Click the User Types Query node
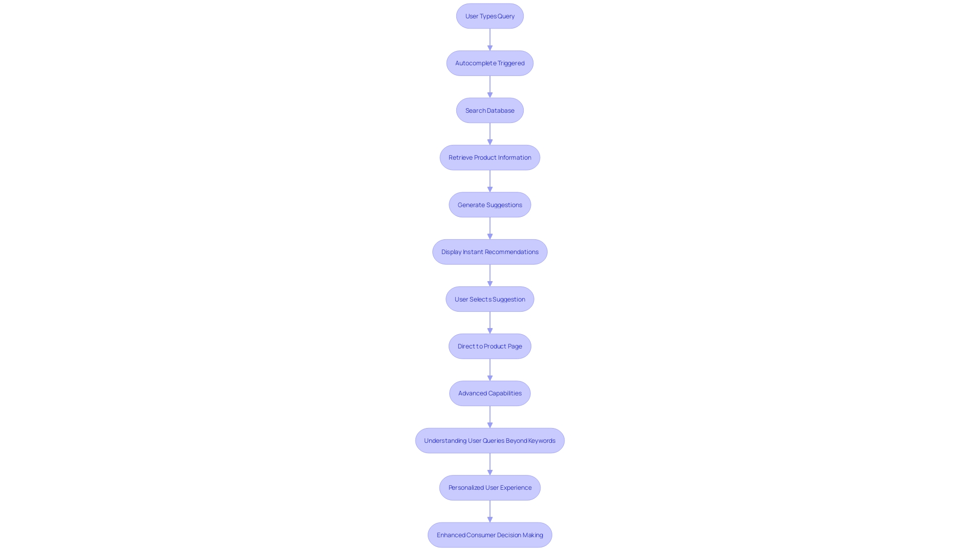This screenshot has height=551, width=980. tap(490, 15)
